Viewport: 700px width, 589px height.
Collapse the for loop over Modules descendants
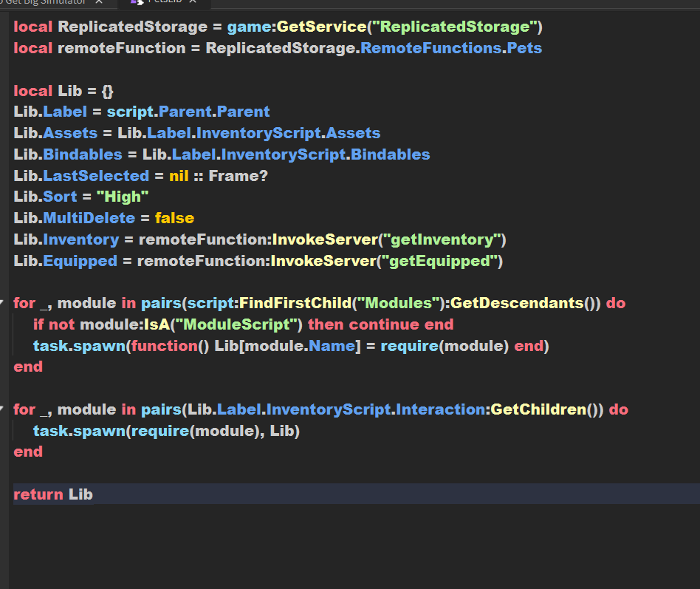1,302
